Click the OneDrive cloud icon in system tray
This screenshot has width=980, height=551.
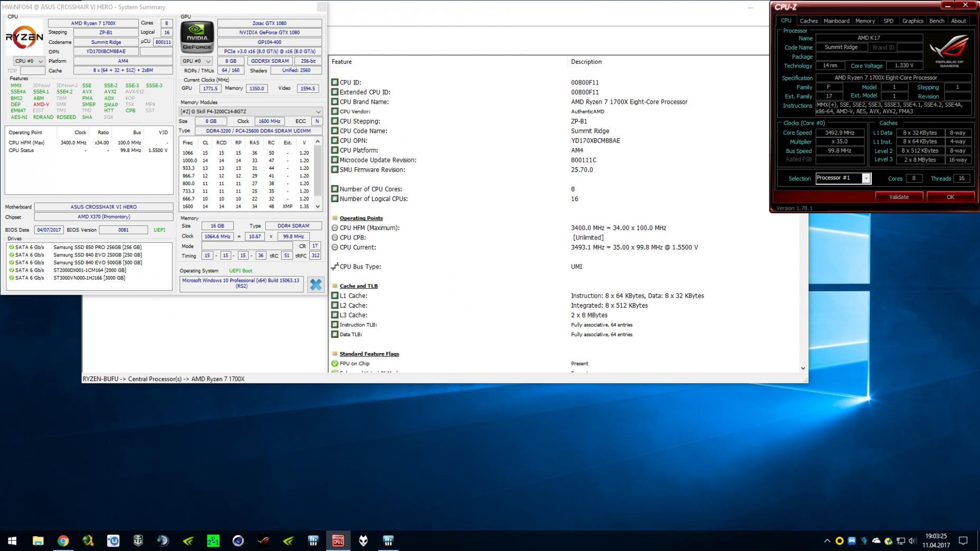click(x=876, y=540)
